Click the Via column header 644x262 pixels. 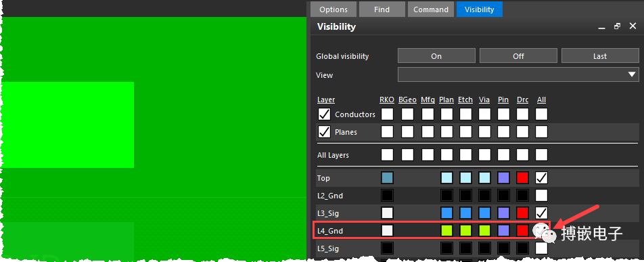point(484,100)
